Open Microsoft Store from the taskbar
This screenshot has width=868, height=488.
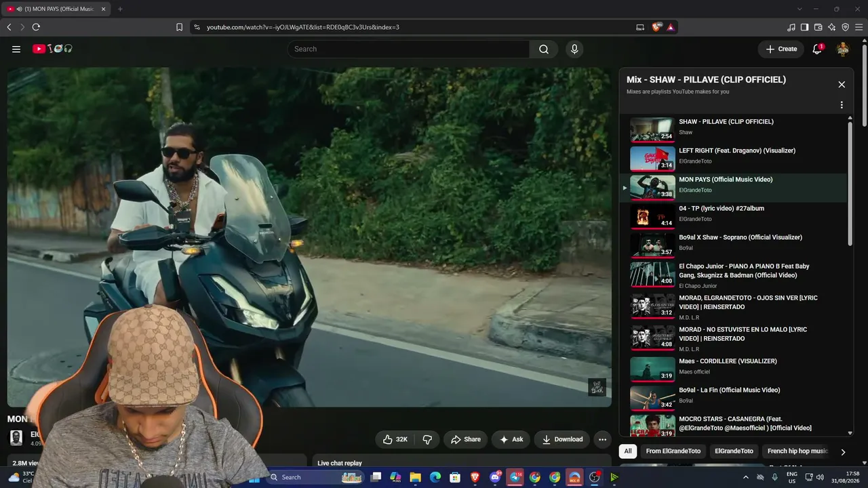pos(455,477)
